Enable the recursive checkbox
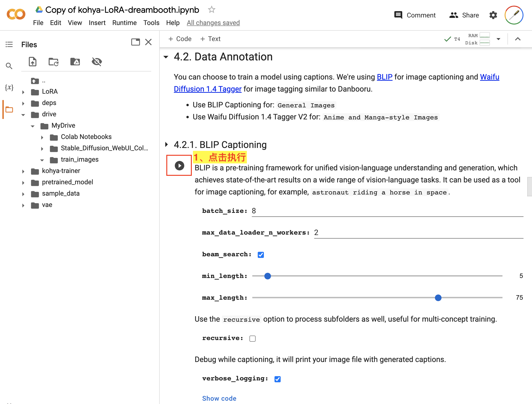The image size is (532, 404). pyautogui.click(x=252, y=338)
